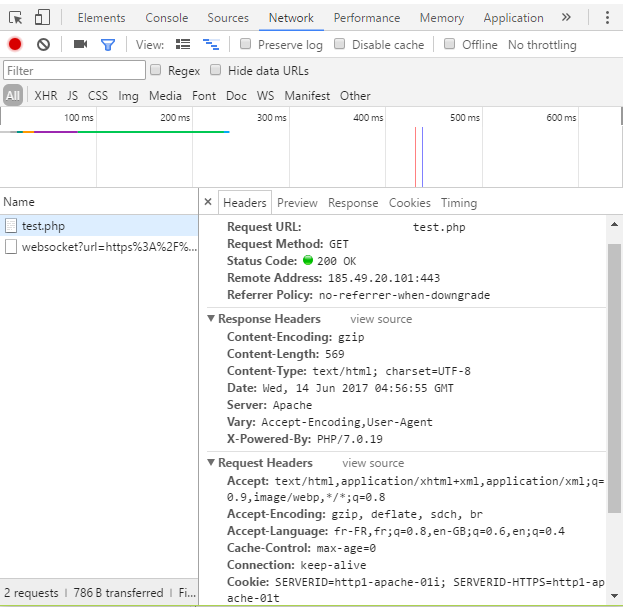Filter requests by Font type
The image size is (623, 607).
pyautogui.click(x=204, y=96)
